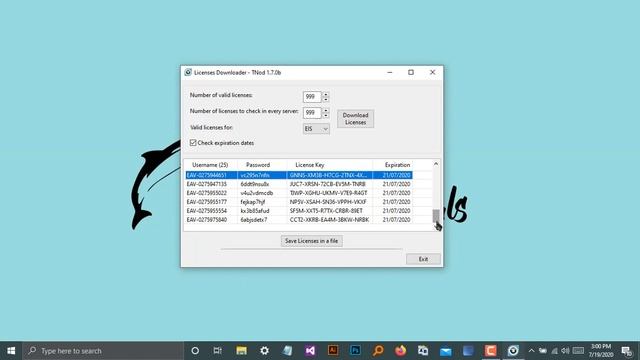
Task: Click the TNod icon in title bar
Action: pos(188,72)
